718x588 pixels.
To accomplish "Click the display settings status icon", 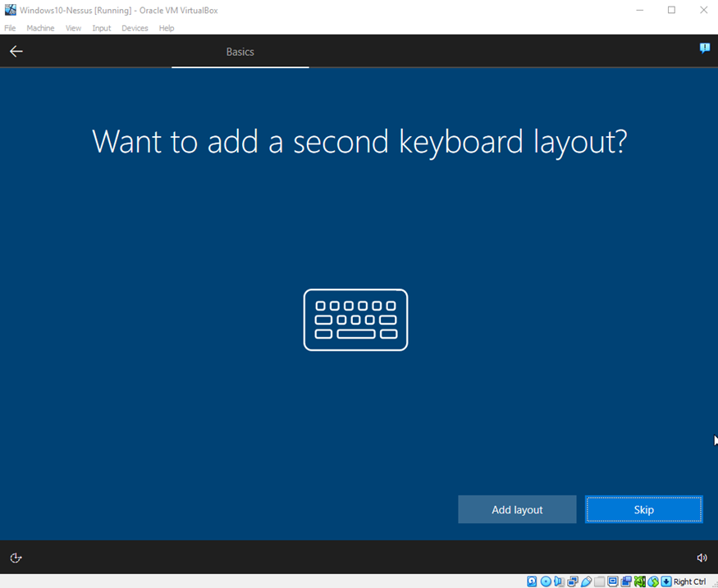I will pyautogui.click(x=613, y=581).
